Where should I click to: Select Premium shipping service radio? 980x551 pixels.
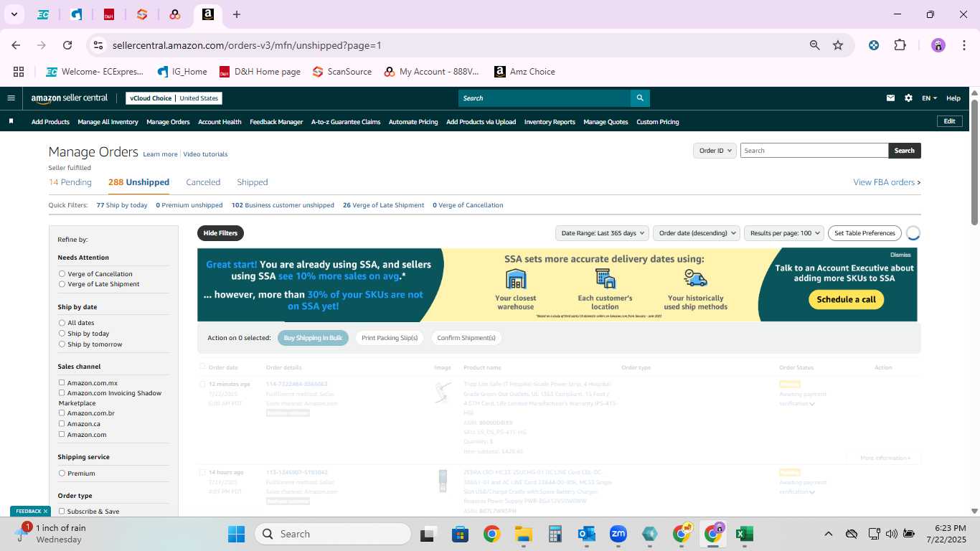point(62,474)
